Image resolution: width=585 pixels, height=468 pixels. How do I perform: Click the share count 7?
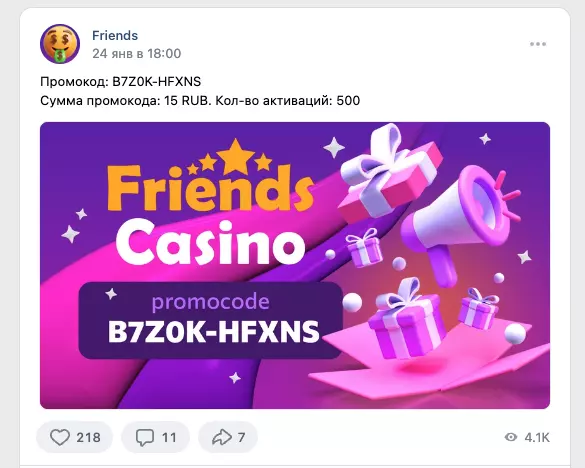tap(241, 437)
